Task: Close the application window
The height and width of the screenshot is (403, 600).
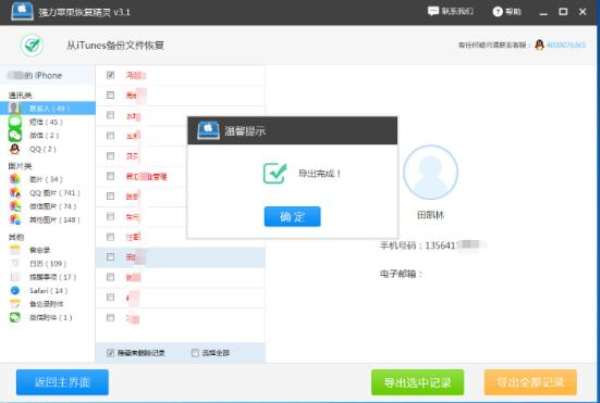Action: point(582,12)
